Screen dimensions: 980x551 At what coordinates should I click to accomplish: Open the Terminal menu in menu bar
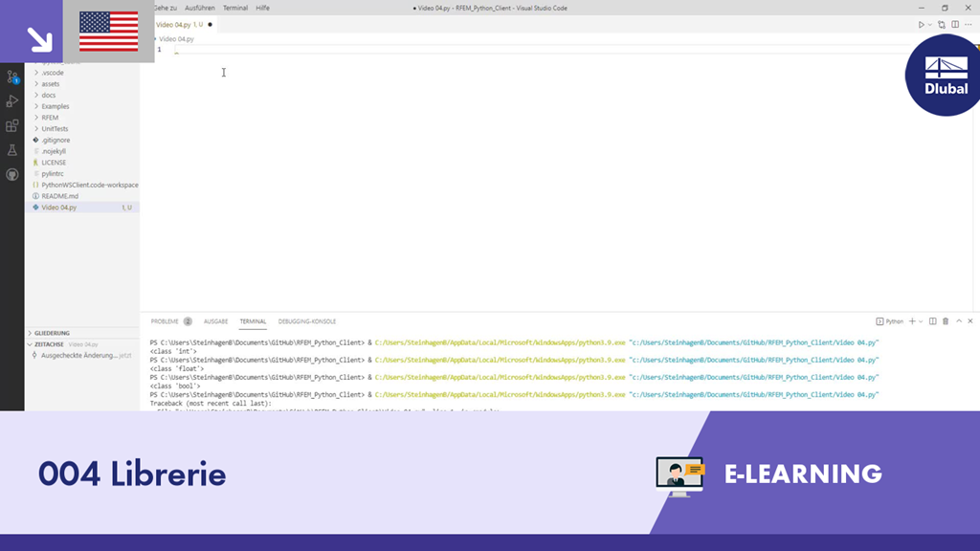pyautogui.click(x=235, y=8)
